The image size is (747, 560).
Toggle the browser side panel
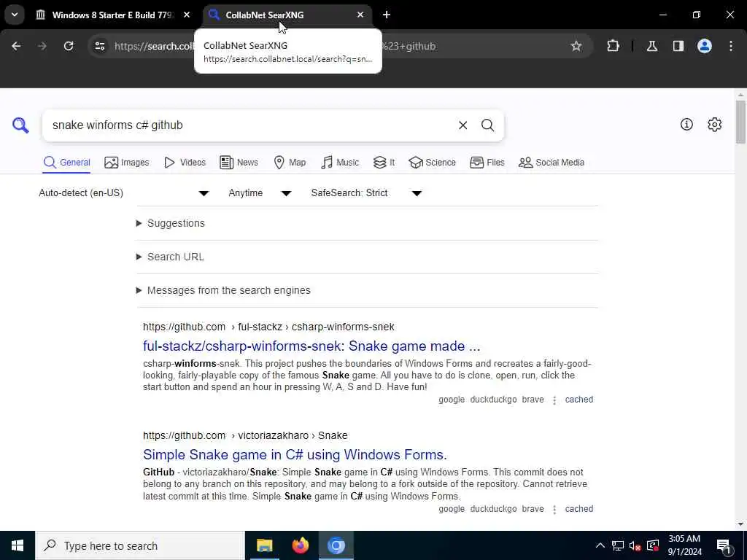click(x=678, y=46)
